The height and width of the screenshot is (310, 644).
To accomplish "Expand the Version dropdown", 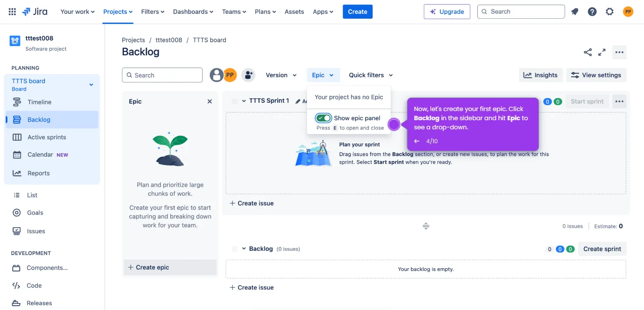I will point(281,75).
